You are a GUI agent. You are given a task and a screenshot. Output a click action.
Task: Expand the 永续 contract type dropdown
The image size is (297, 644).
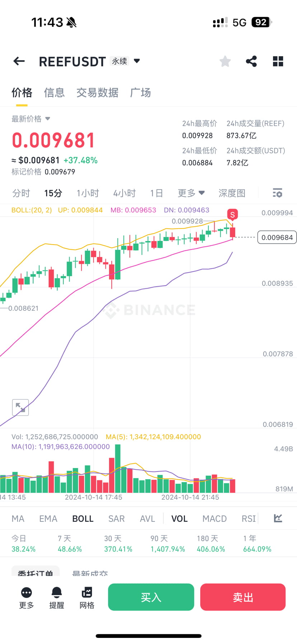[x=137, y=61]
